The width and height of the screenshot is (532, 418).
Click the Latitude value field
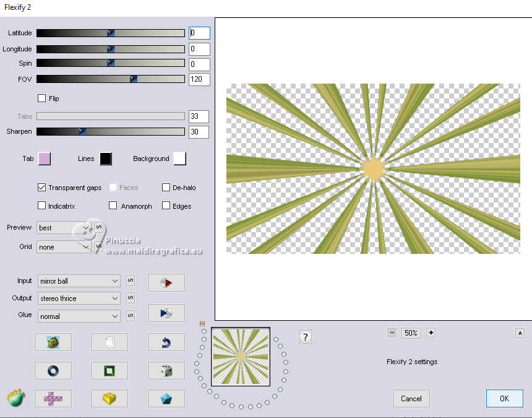click(199, 33)
